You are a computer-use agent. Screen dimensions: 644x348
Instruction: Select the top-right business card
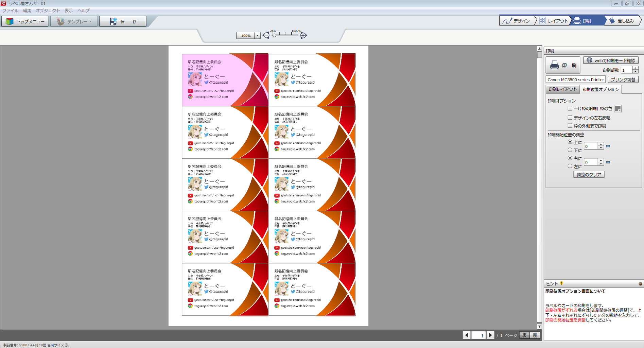pyautogui.click(x=312, y=80)
